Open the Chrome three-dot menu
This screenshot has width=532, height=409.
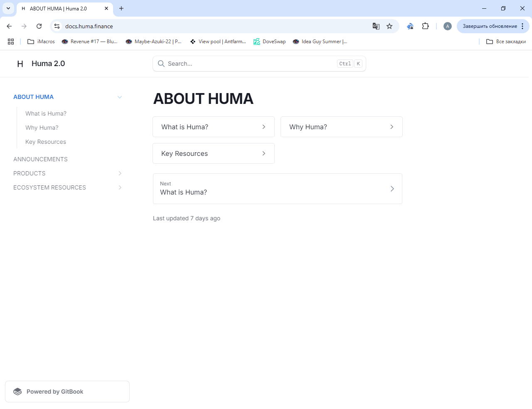coord(522,26)
